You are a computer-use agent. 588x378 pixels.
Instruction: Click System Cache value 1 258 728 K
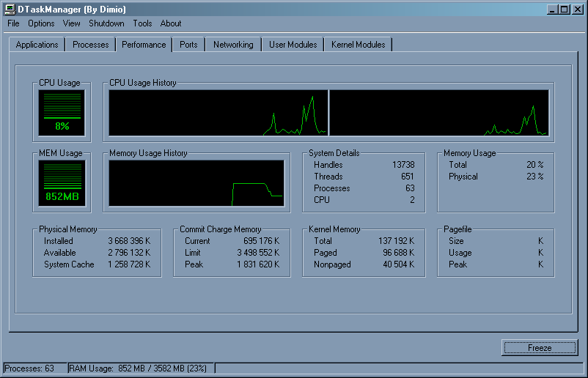click(x=129, y=264)
